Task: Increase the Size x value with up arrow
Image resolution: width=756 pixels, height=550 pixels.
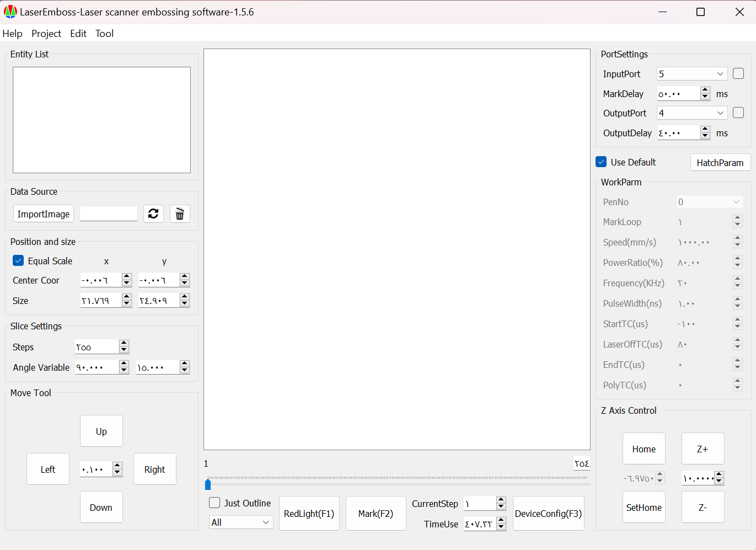Action: click(x=127, y=297)
